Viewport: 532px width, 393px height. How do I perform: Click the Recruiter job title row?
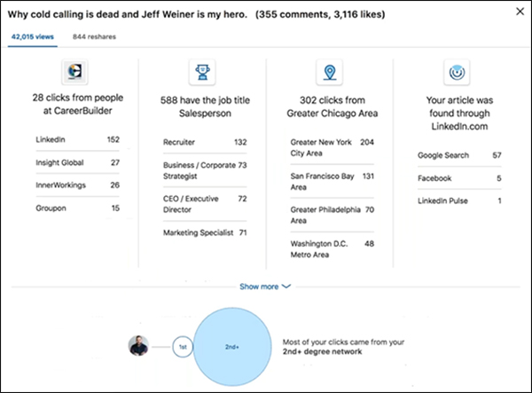click(x=205, y=142)
